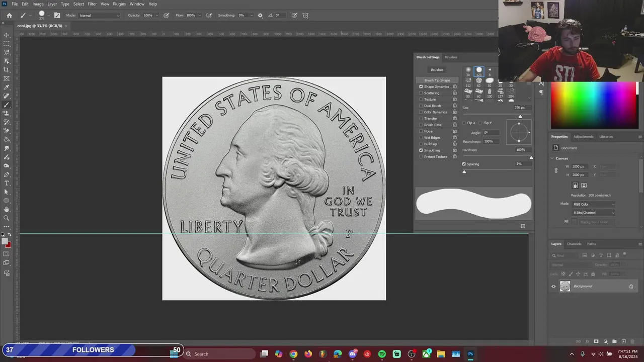Hide the Background layer eye icon
Screen dimensions: 644x362
point(553,286)
